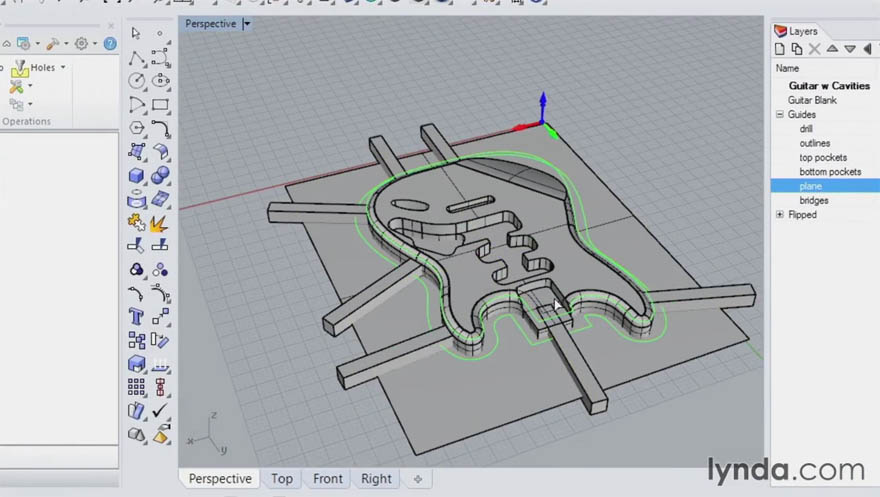Select the Trim tool
The image size is (880, 497).
point(136,245)
